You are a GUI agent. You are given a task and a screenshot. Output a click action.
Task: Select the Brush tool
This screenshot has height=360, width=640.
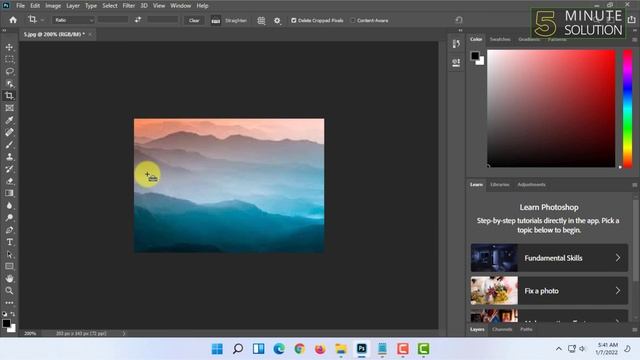(x=9, y=144)
